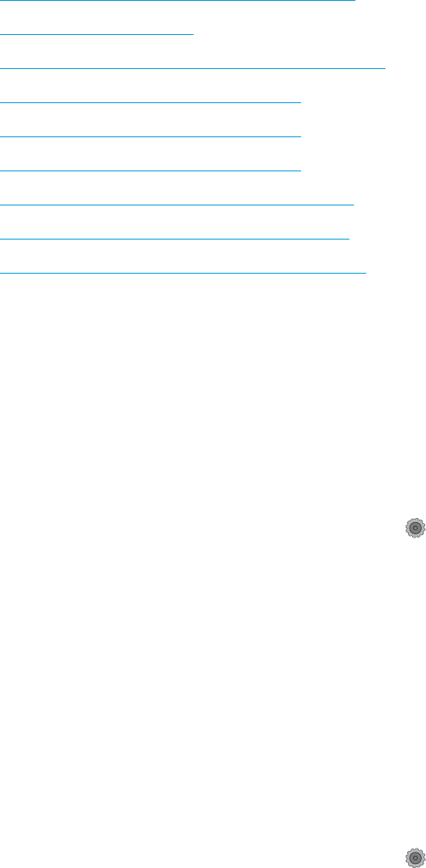
Task: Open the topmost blue underlined link
Action: point(177,1)
